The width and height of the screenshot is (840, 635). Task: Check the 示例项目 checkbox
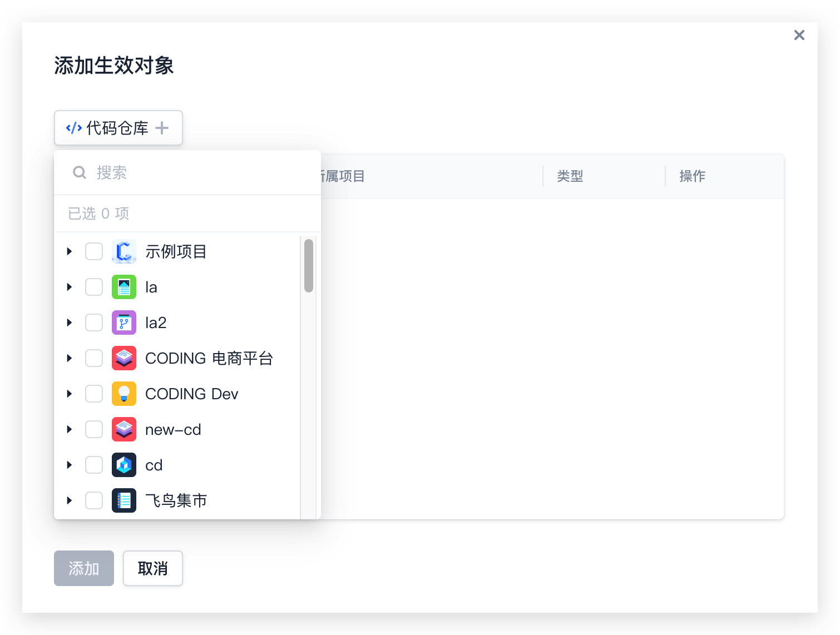pyautogui.click(x=94, y=251)
